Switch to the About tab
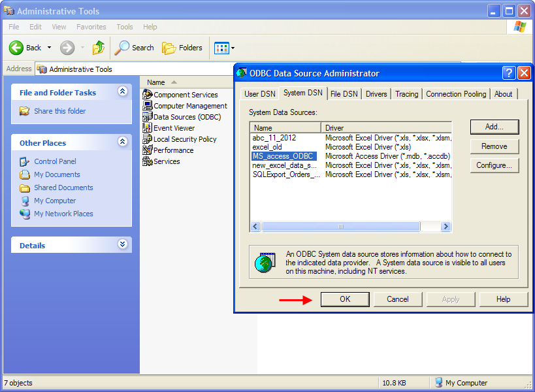Screen dimensions: 535x392 click(x=503, y=94)
